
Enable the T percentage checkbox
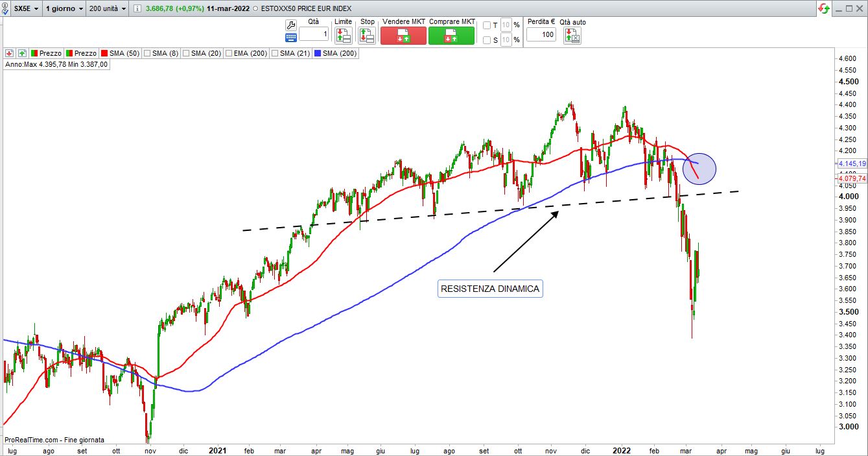tap(487, 25)
